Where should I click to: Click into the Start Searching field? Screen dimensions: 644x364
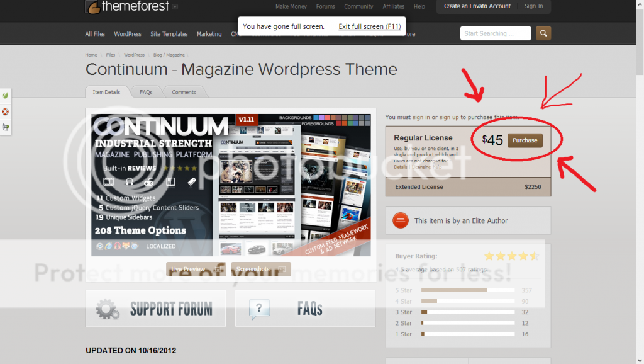coord(496,33)
